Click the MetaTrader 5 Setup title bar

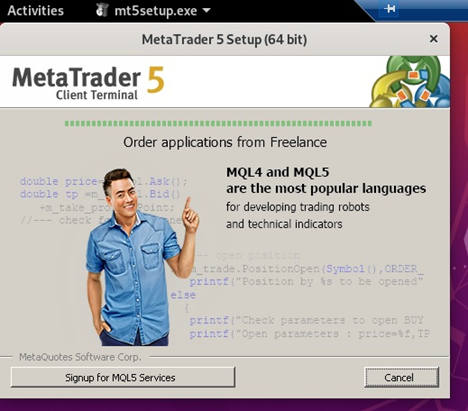[x=224, y=39]
